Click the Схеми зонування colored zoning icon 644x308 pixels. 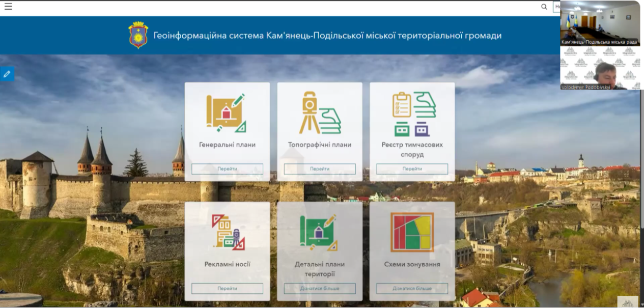[412, 232]
